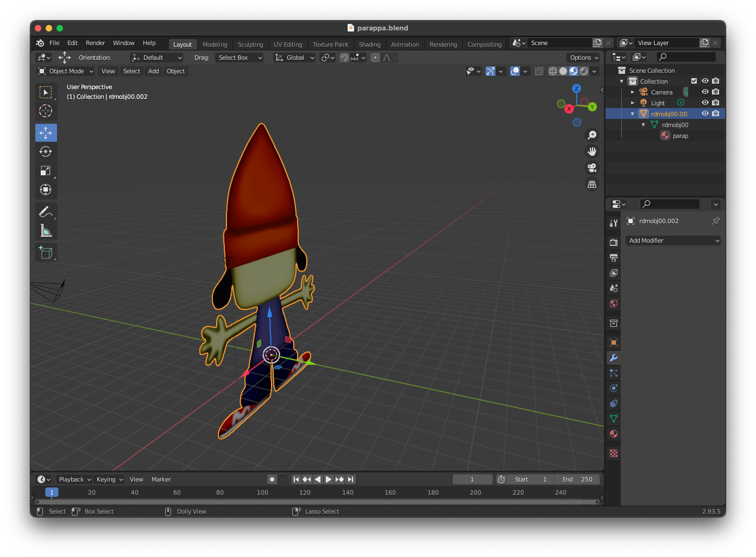756x557 pixels.
Task: Select the Select Box tool
Action: (46, 92)
